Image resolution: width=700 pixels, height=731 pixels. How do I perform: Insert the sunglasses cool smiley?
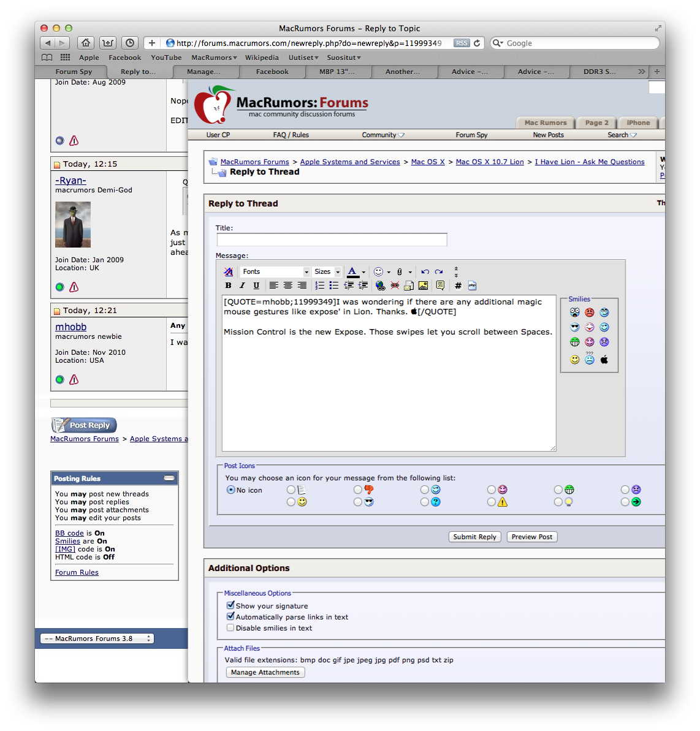pyautogui.click(x=574, y=327)
